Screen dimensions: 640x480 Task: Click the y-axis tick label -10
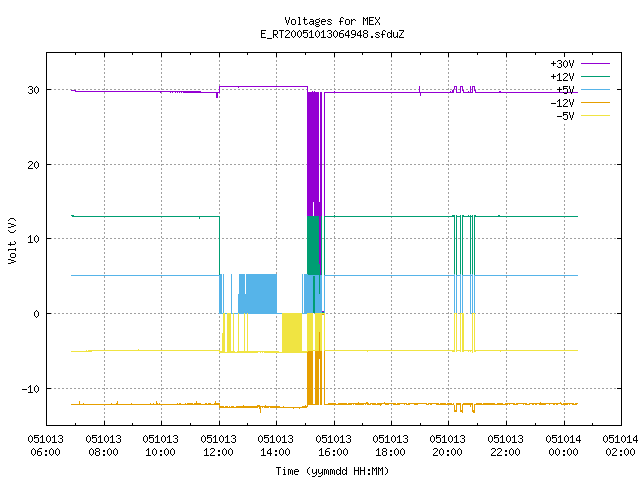[x=31, y=389]
